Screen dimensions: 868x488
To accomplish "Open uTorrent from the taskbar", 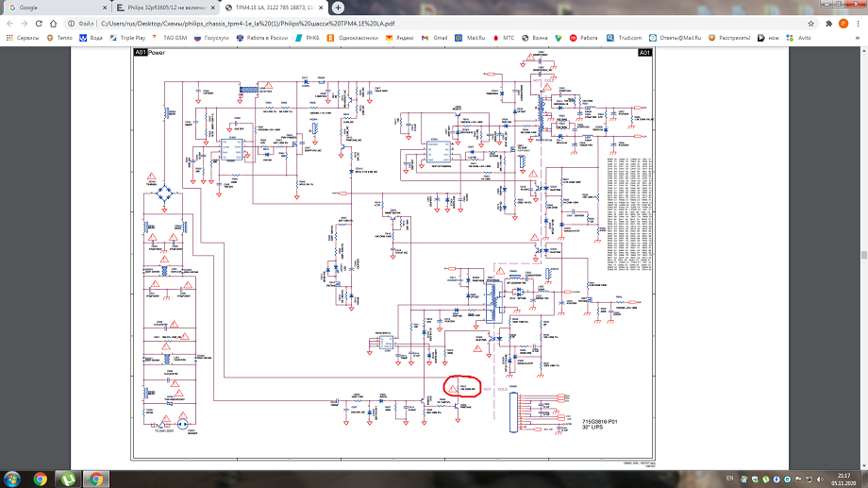I will (x=69, y=478).
